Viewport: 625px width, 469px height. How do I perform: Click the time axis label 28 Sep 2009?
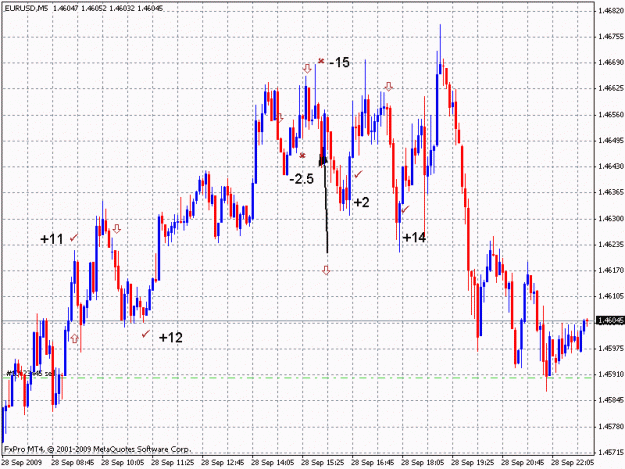pos(22,463)
